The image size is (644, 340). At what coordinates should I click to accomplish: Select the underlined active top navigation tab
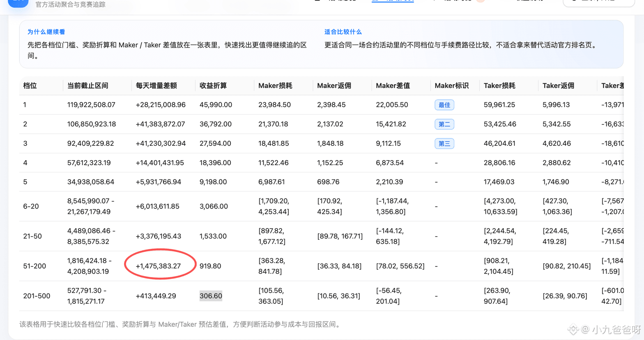pyautogui.click(x=393, y=1)
